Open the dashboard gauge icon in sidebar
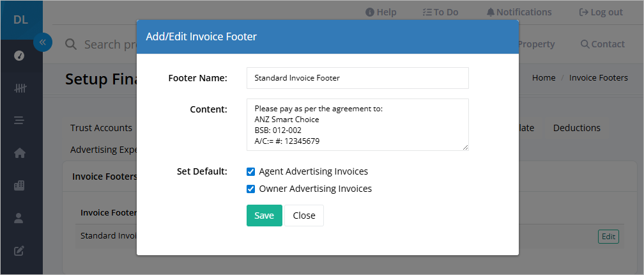Image resolution: width=644 pixels, height=275 pixels. 19,56
